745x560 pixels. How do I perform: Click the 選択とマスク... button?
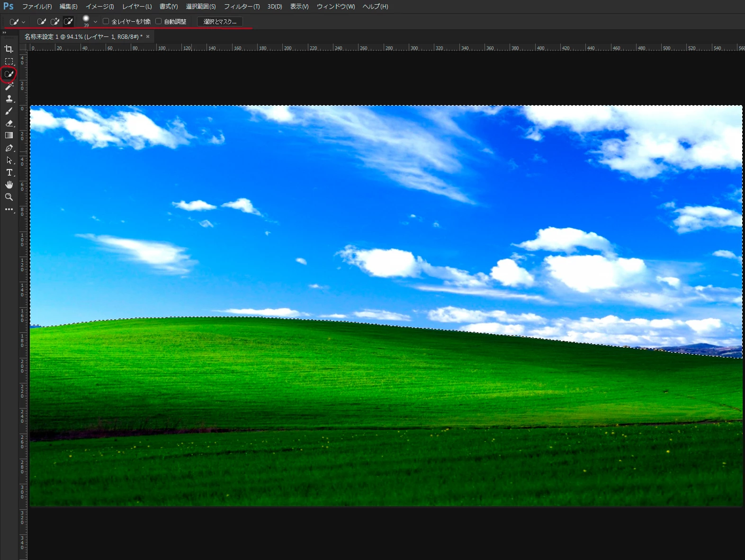point(220,22)
